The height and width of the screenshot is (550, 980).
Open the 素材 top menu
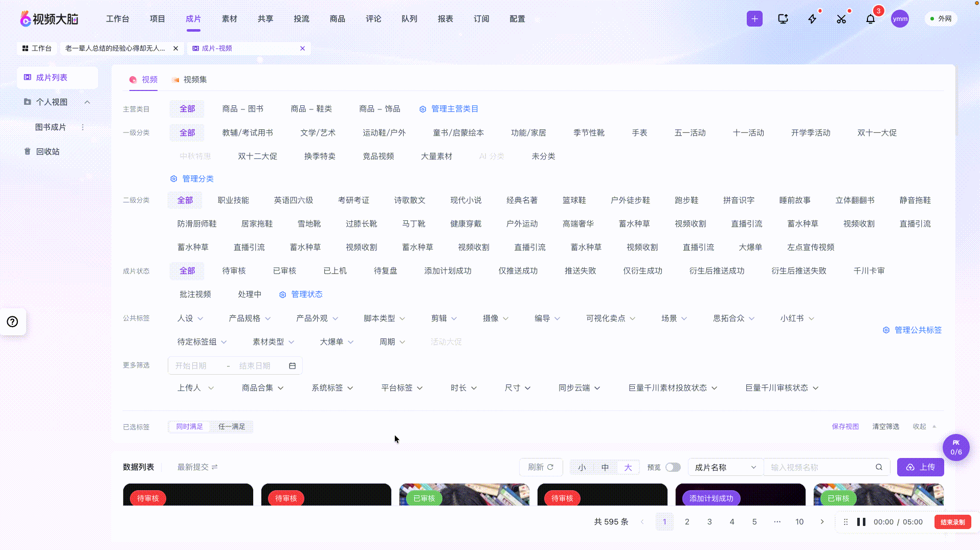click(229, 19)
